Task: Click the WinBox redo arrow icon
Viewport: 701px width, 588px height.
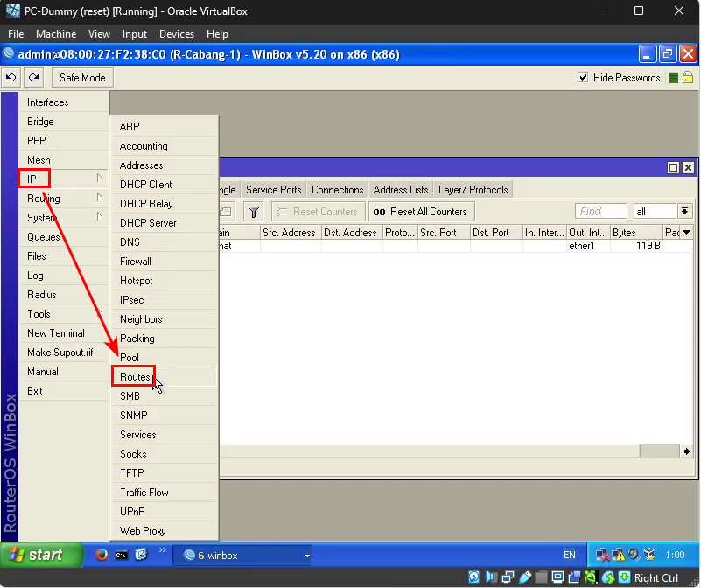Action: [x=34, y=77]
